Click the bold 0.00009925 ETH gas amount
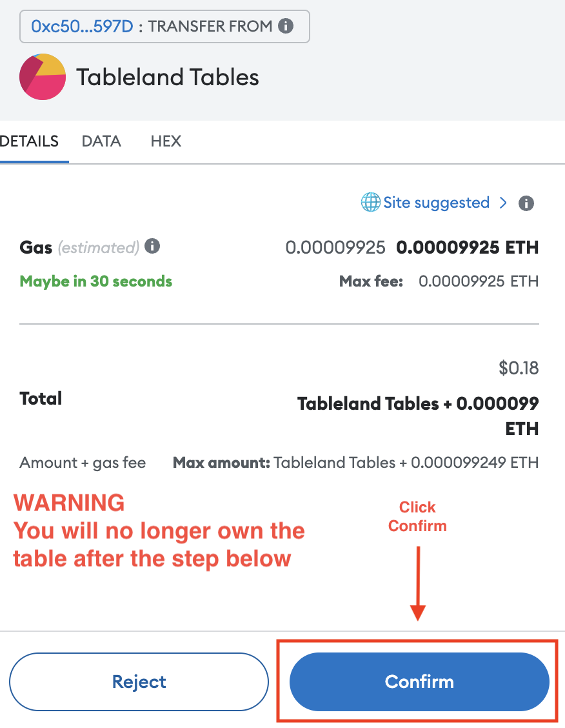The image size is (565, 728). [x=467, y=247]
